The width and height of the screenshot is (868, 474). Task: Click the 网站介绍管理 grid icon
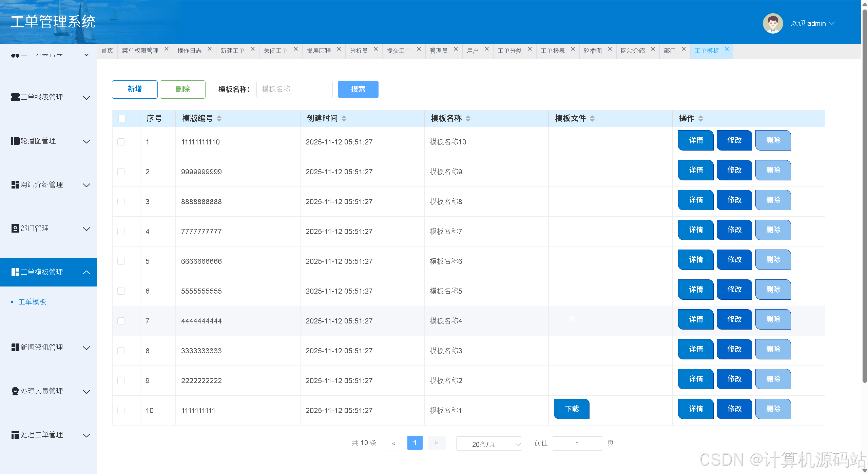click(x=15, y=185)
